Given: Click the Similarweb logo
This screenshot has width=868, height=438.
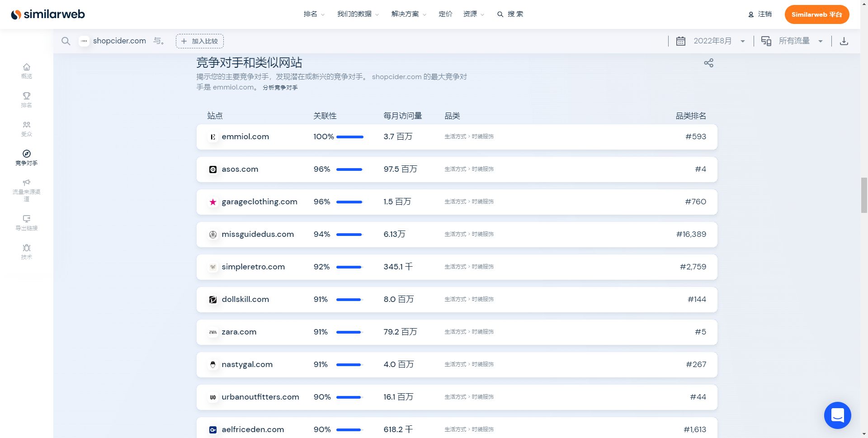Looking at the screenshot, I should pyautogui.click(x=48, y=14).
